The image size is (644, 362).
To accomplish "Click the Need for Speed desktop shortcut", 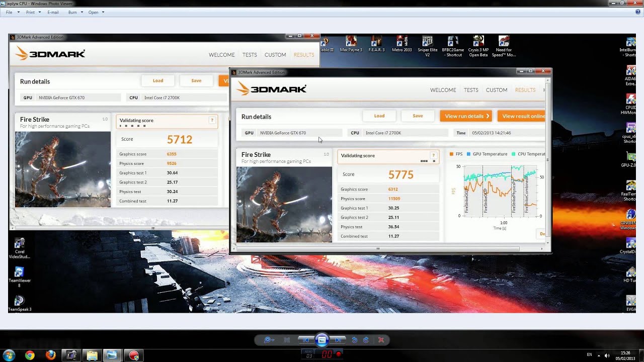I will tap(504, 46).
